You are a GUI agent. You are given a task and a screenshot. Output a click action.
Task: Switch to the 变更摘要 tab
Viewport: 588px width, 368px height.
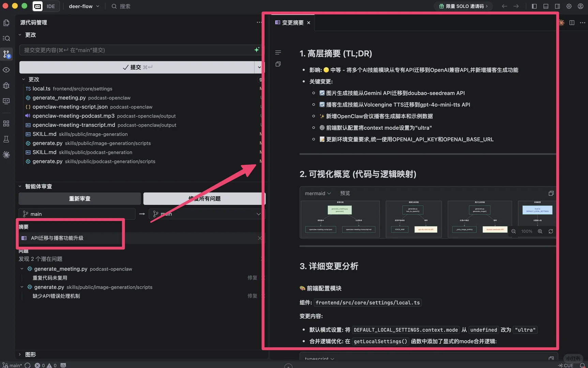(292, 22)
